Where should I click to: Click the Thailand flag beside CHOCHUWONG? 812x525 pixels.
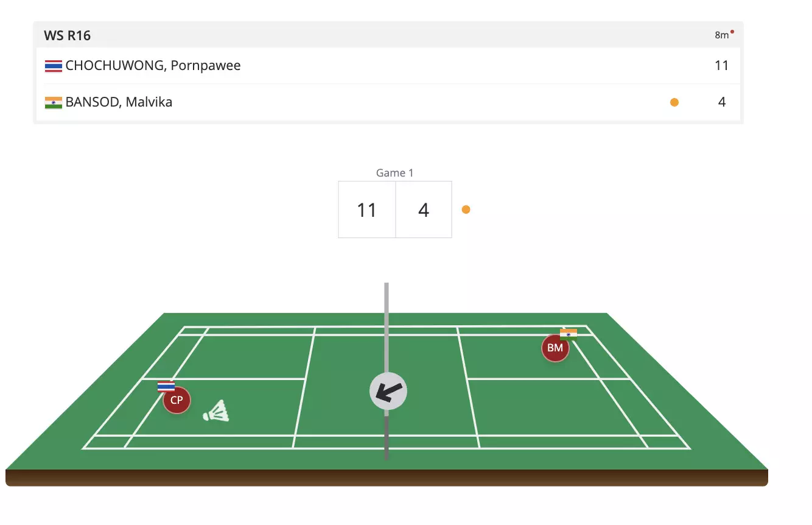(x=54, y=66)
